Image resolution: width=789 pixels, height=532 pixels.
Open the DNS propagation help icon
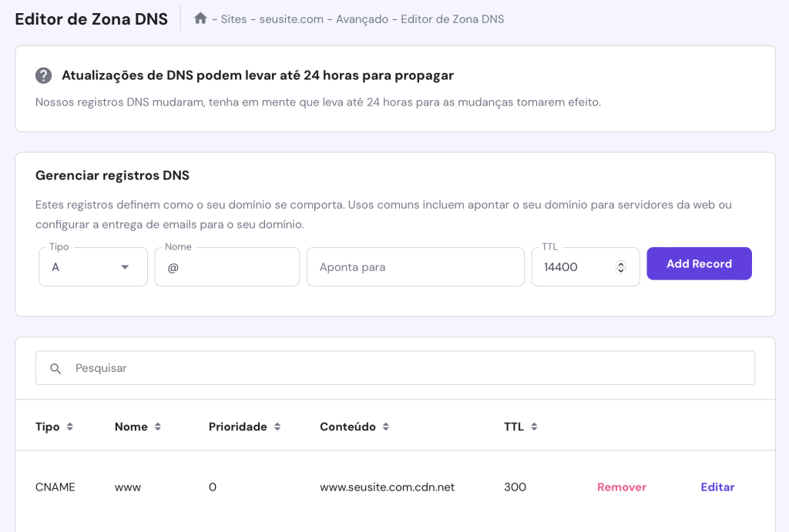point(44,75)
